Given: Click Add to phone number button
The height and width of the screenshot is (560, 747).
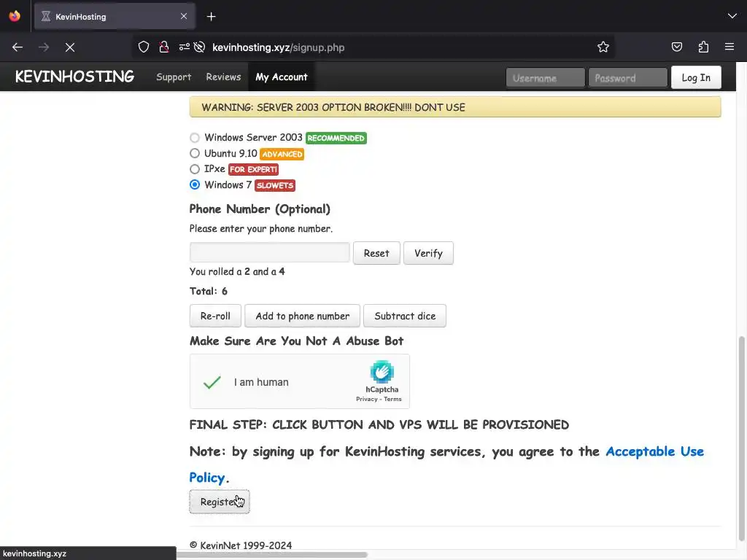Looking at the screenshot, I should point(303,316).
